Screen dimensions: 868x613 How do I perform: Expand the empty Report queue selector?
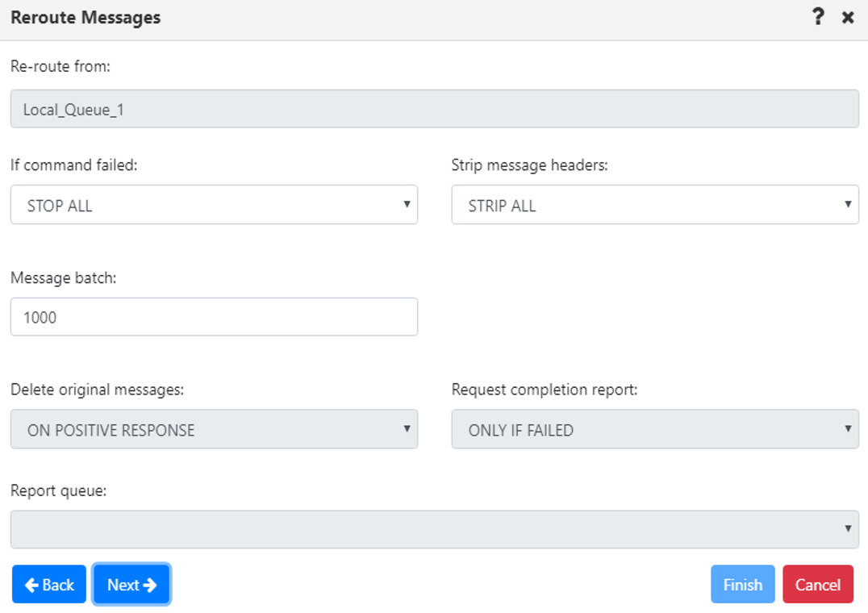click(x=434, y=528)
